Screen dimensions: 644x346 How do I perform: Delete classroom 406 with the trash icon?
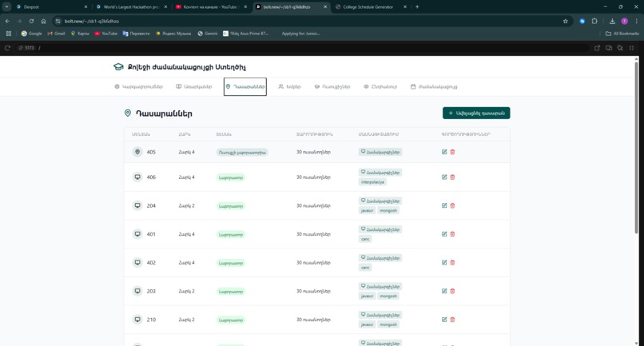[x=452, y=177]
